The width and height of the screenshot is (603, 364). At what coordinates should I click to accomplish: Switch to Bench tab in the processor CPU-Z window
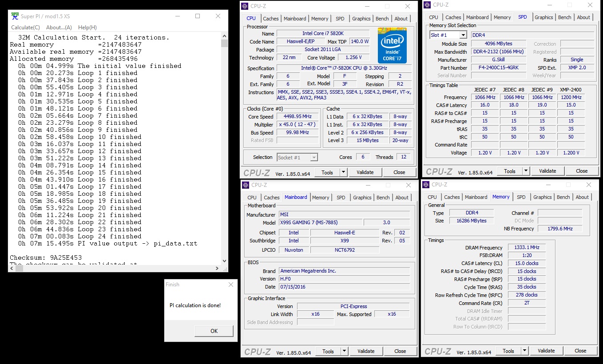382,19
